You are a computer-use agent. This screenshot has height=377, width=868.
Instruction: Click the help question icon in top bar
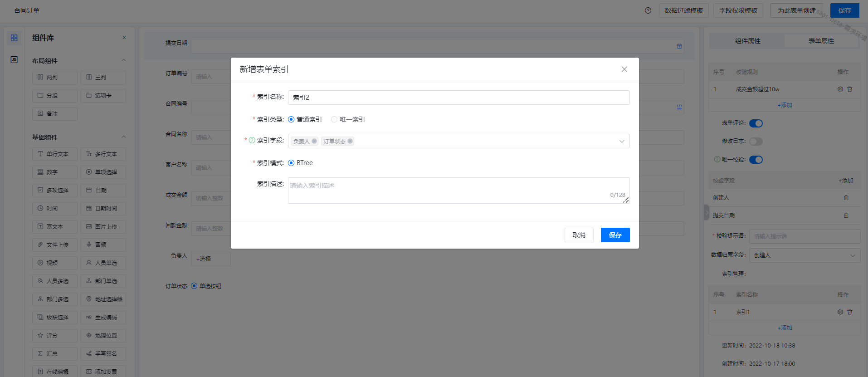coord(648,10)
